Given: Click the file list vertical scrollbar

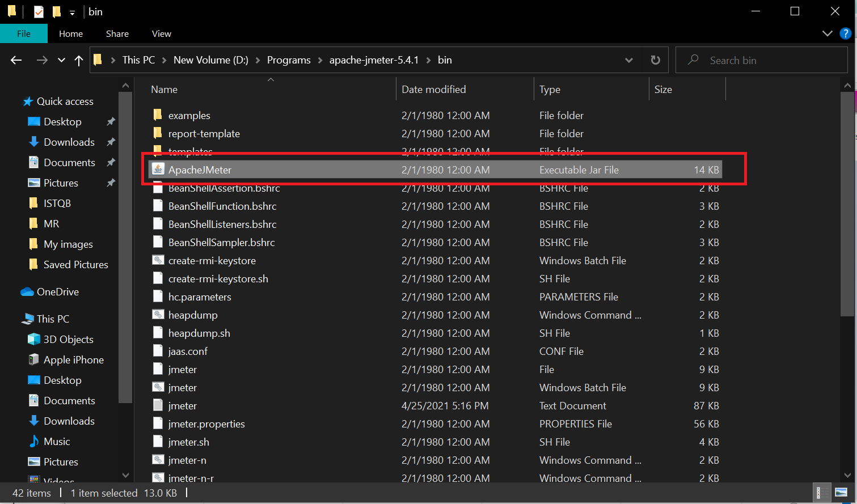Looking at the screenshot, I should click(847, 204).
